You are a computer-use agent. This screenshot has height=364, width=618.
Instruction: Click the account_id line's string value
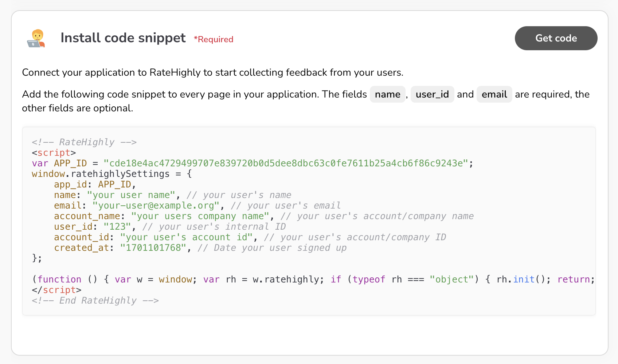point(186,237)
